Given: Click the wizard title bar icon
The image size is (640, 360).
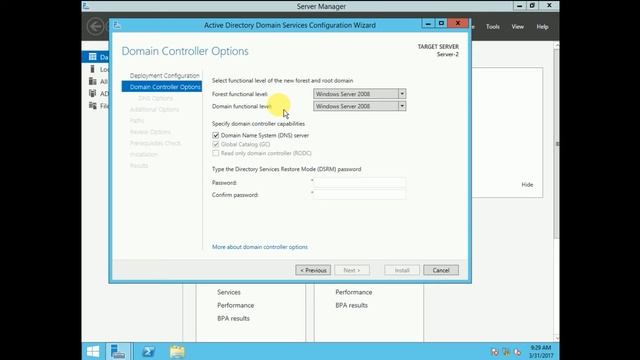Looking at the screenshot, I should (x=117, y=25).
